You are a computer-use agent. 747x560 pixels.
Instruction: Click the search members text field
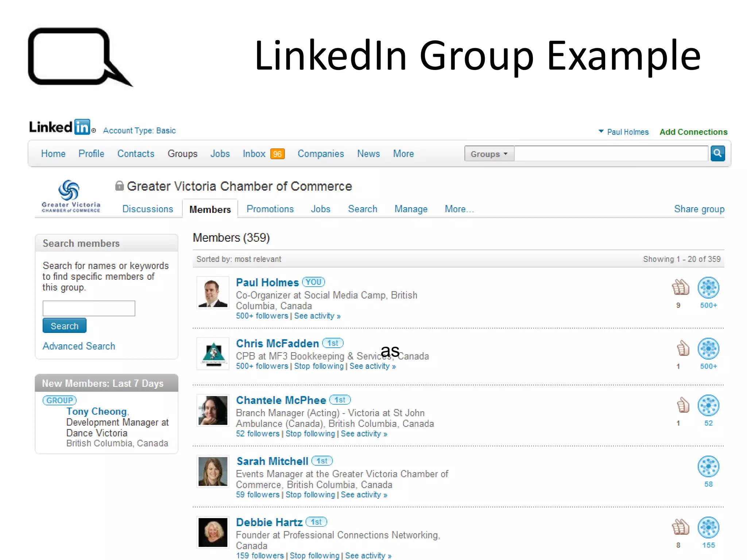pos(89,308)
